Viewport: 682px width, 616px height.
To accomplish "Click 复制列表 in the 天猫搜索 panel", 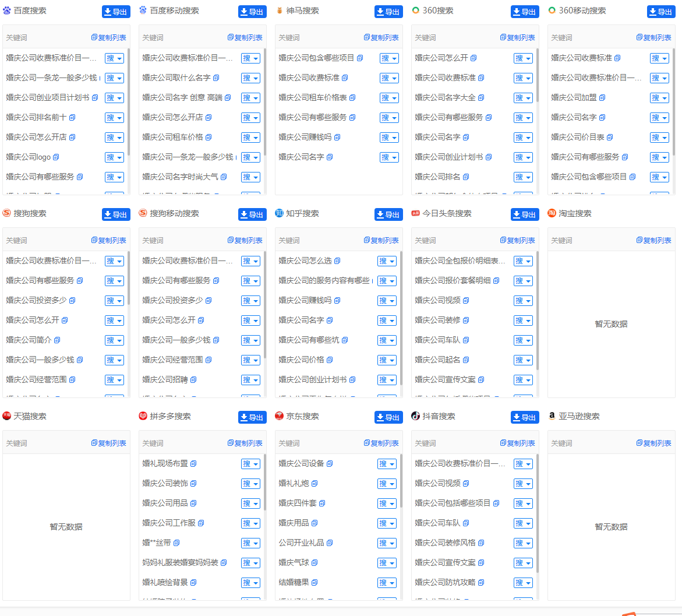I will click(109, 443).
